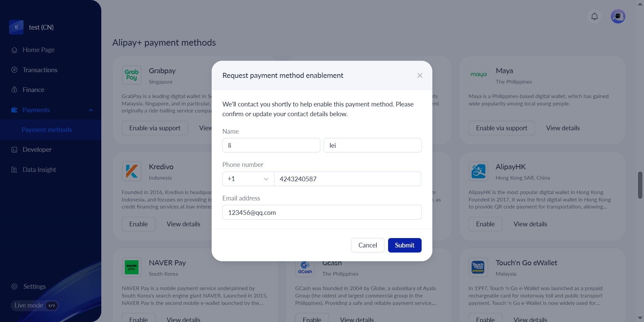Close the request enablement dialog
This screenshot has width=644, height=322.
420,76
